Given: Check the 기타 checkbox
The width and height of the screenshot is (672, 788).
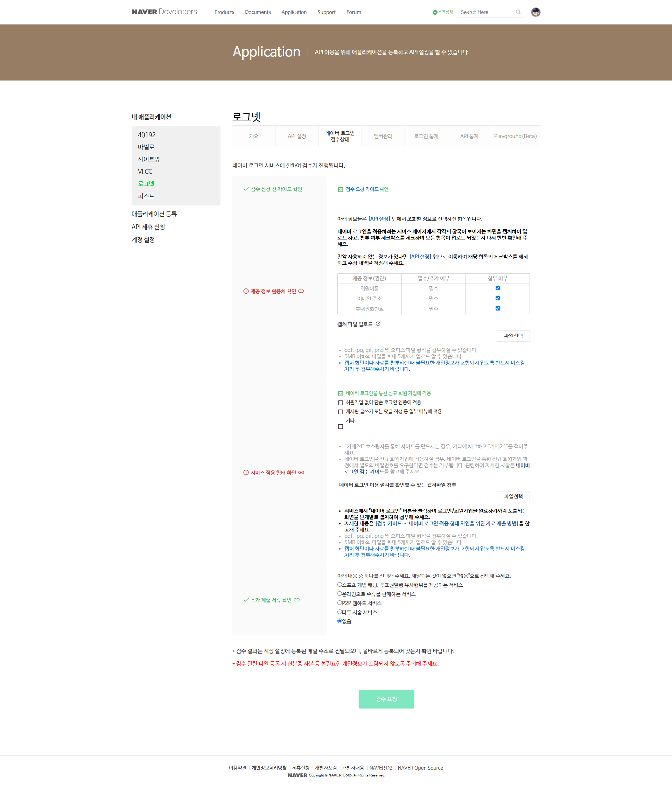Looking at the screenshot, I should (x=340, y=427).
